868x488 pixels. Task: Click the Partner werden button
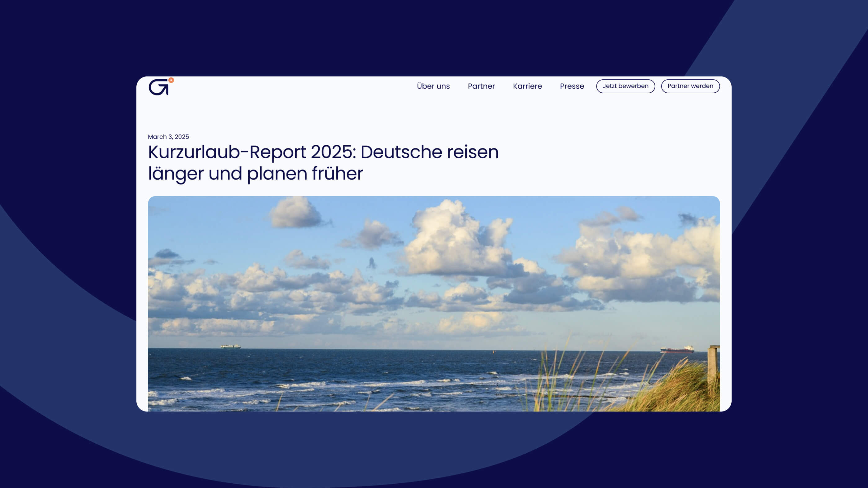690,86
